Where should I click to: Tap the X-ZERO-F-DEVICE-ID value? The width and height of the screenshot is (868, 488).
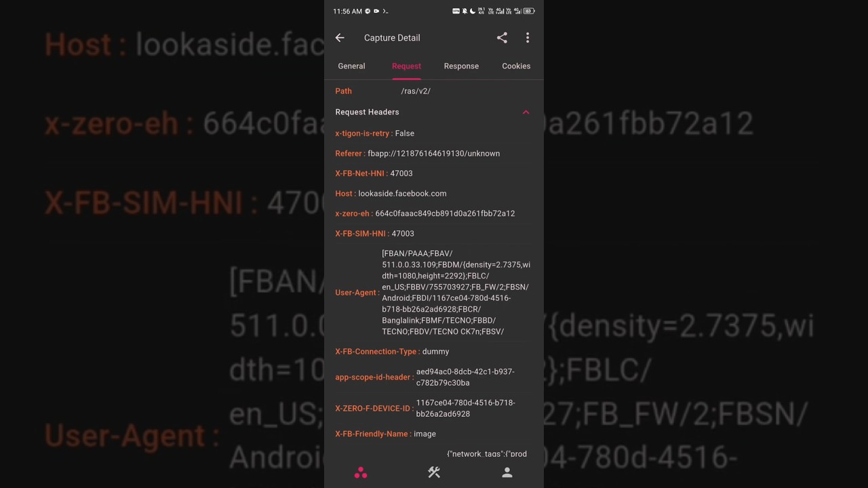(x=465, y=408)
